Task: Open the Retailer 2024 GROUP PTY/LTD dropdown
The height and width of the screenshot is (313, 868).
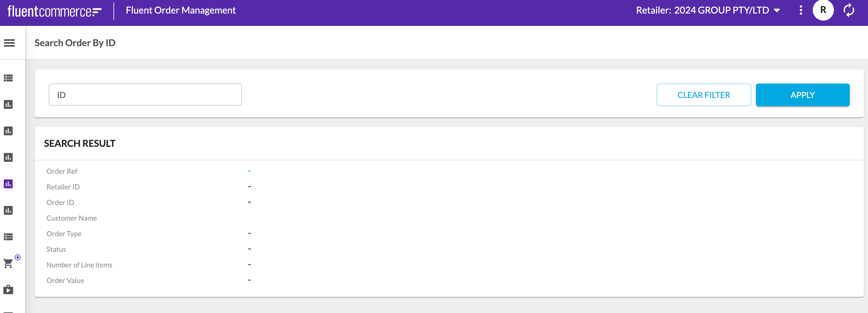Action: tap(702, 10)
